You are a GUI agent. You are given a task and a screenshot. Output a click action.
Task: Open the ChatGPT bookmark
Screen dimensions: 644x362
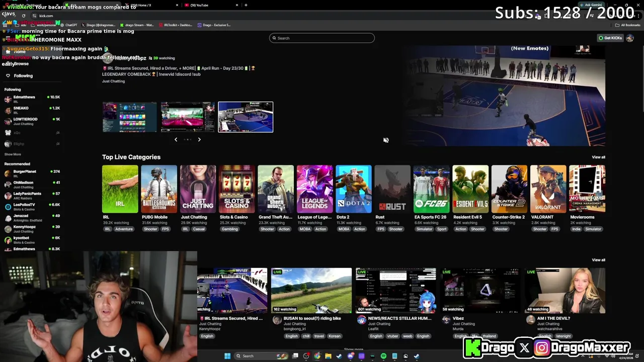tap(68, 25)
